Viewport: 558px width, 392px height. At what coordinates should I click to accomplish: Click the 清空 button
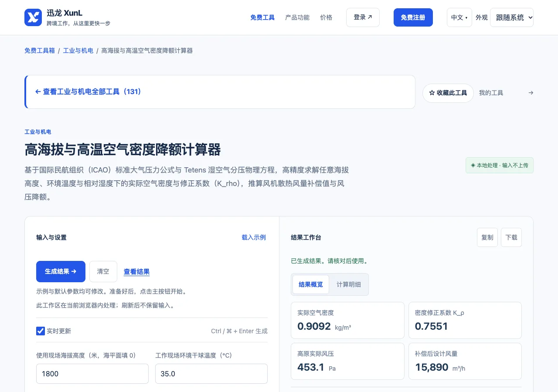point(103,271)
